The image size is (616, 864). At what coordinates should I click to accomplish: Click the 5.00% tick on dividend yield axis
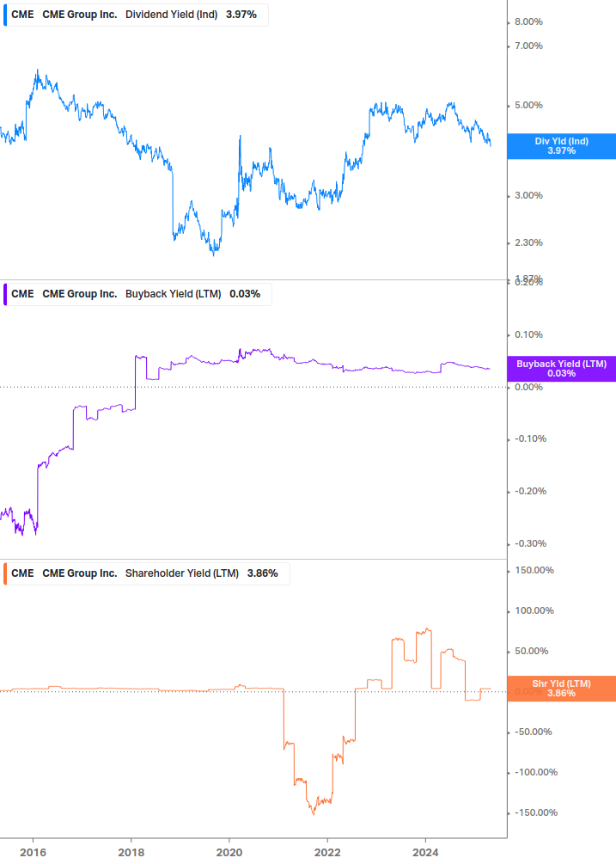tap(528, 105)
